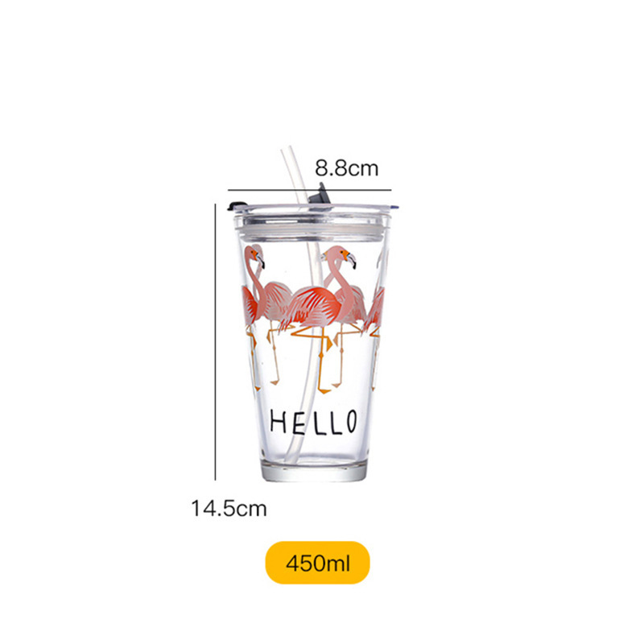644x644 pixels.
Task: Select the 14.5cm height label
Action: pyautogui.click(x=229, y=509)
